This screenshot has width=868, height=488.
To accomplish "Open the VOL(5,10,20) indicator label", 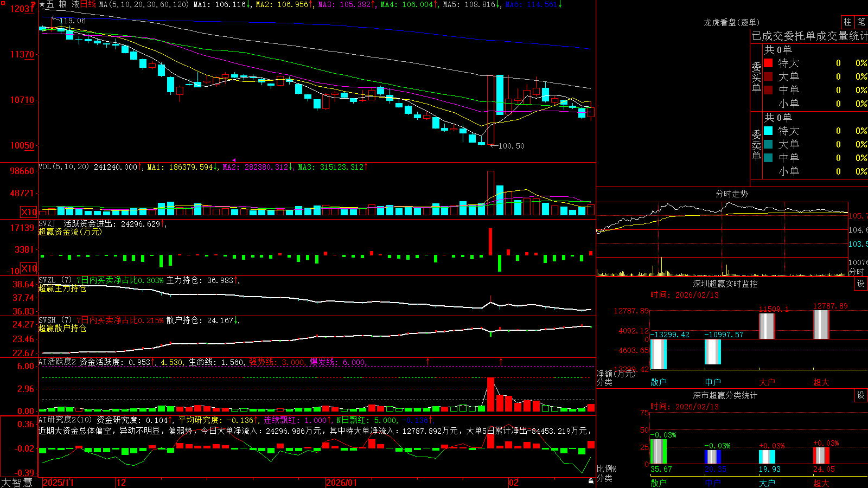I will (63, 166).
